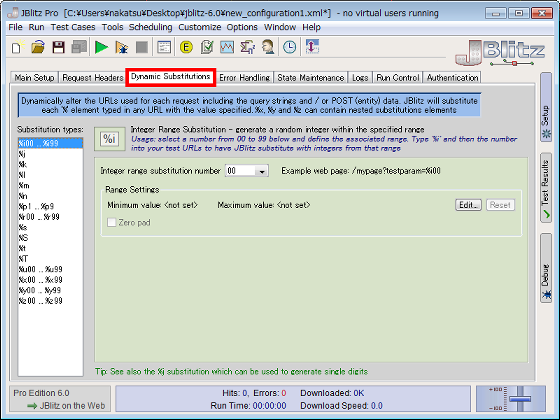The image size is (560, 420).
Task: Select the %n substitution type
Action: [50, 196]
